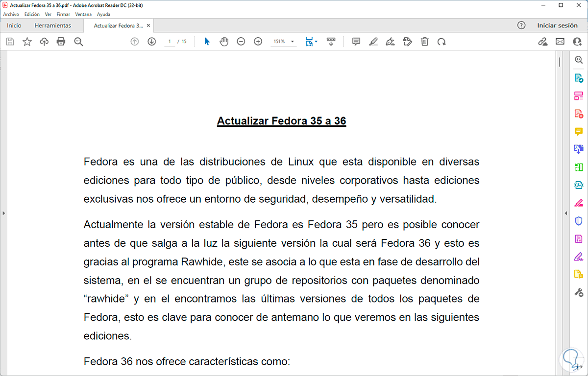Viewport: 588px width, 376px height.
Task: Rotate page clockwise icon
Action: click(x=441, y=42)
